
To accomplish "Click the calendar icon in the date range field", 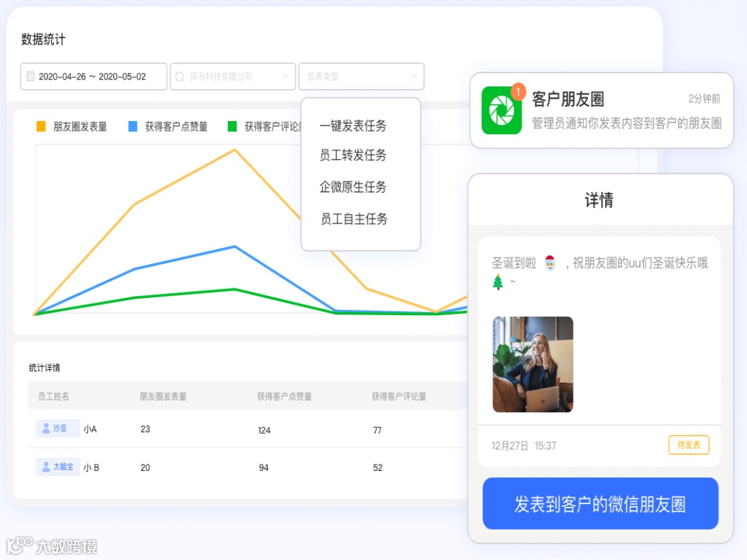I will tap(30, 77).
